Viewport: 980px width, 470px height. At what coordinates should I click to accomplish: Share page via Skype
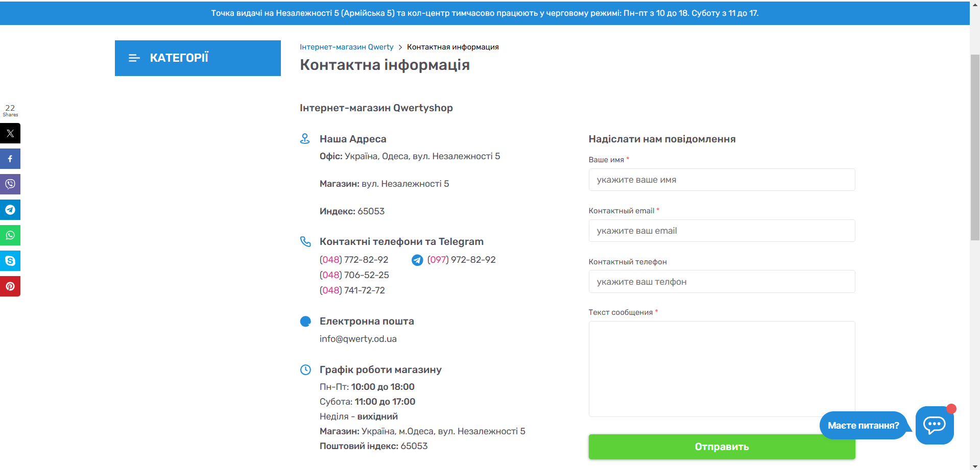point(10,261)
